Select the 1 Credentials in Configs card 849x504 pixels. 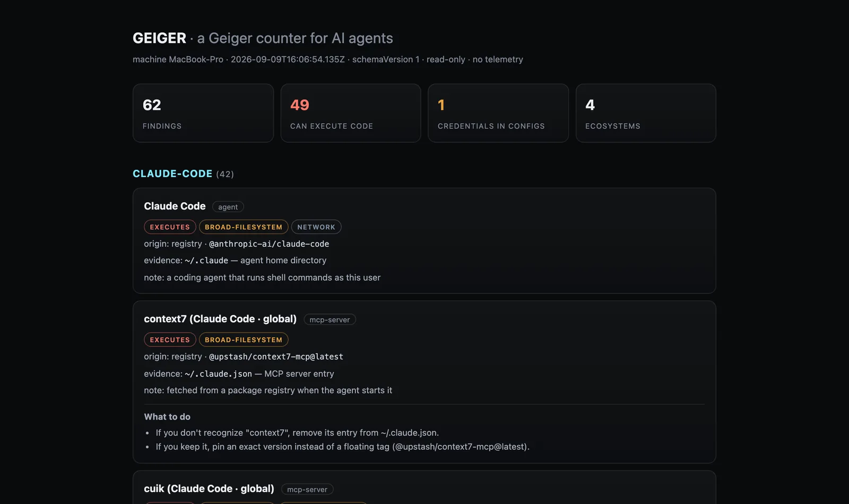[x=498, y=113]
